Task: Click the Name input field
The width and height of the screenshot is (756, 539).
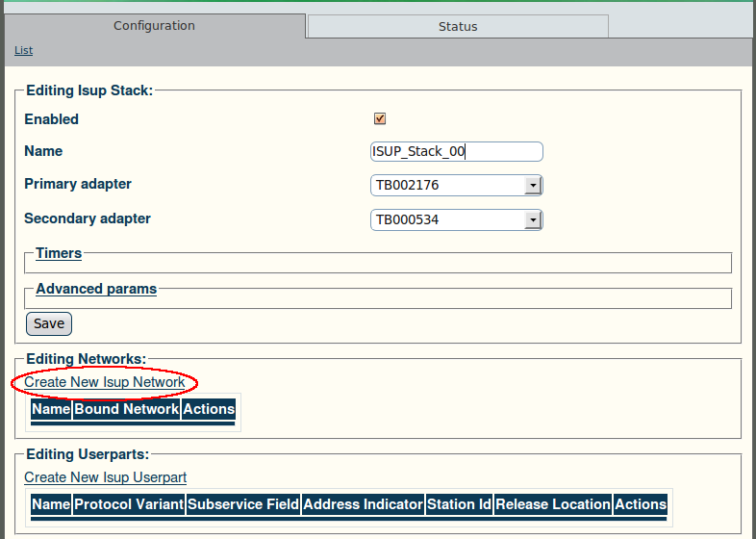Action: 457,151
